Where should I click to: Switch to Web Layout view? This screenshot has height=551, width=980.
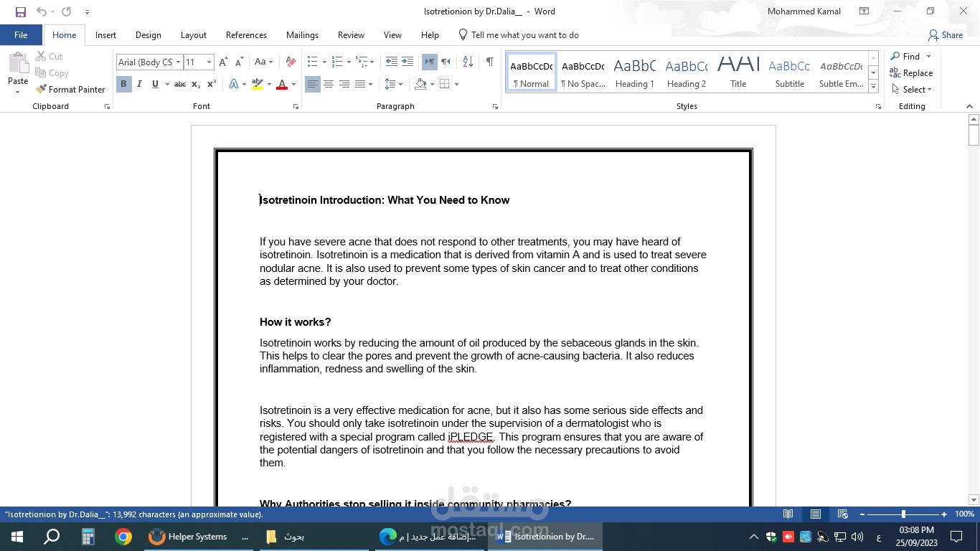point(843,514)
